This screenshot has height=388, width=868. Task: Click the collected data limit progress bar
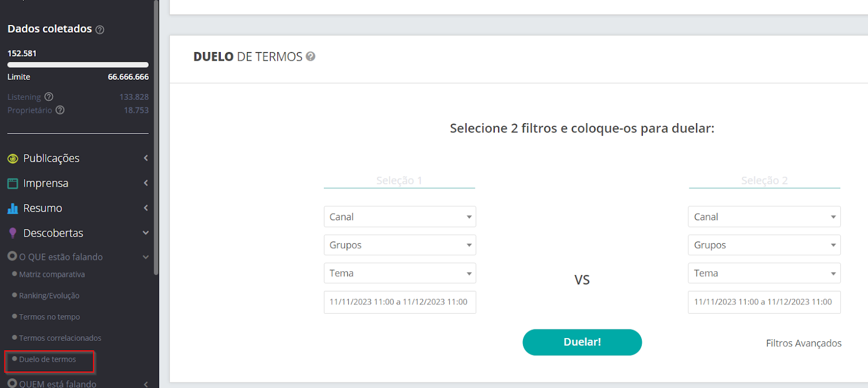78,65
